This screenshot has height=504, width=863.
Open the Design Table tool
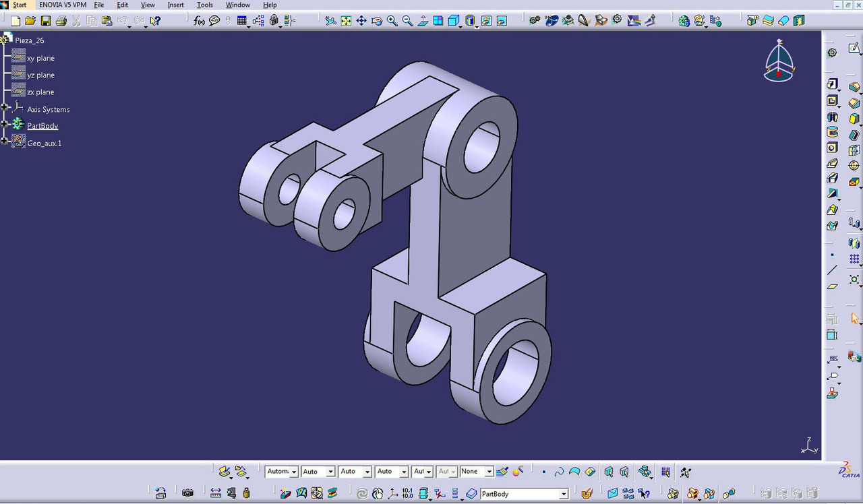coord(242,21)
